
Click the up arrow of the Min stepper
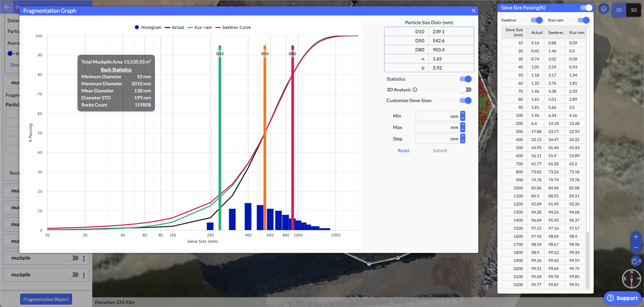coord(463,114)
